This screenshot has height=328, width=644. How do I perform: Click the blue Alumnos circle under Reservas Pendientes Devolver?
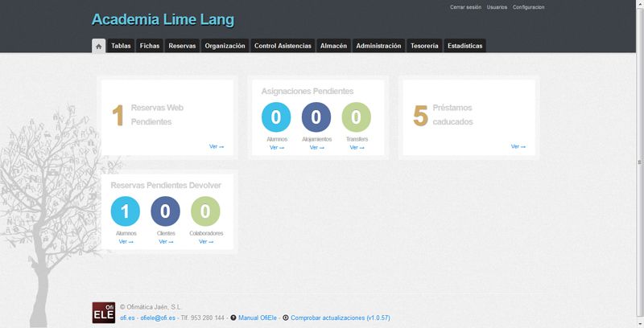click(126, 211)
